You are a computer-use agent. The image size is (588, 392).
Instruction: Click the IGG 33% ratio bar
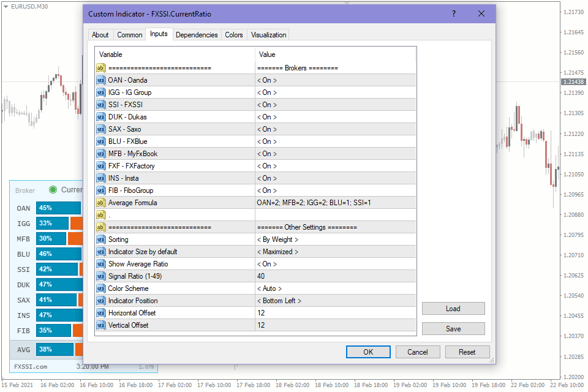click(53, 223)
